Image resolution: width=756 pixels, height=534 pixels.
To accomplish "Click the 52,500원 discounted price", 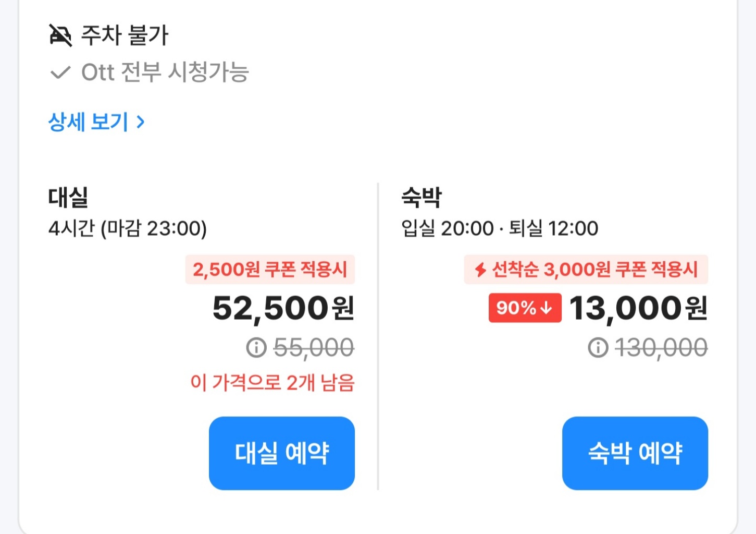I will (283, 308).
